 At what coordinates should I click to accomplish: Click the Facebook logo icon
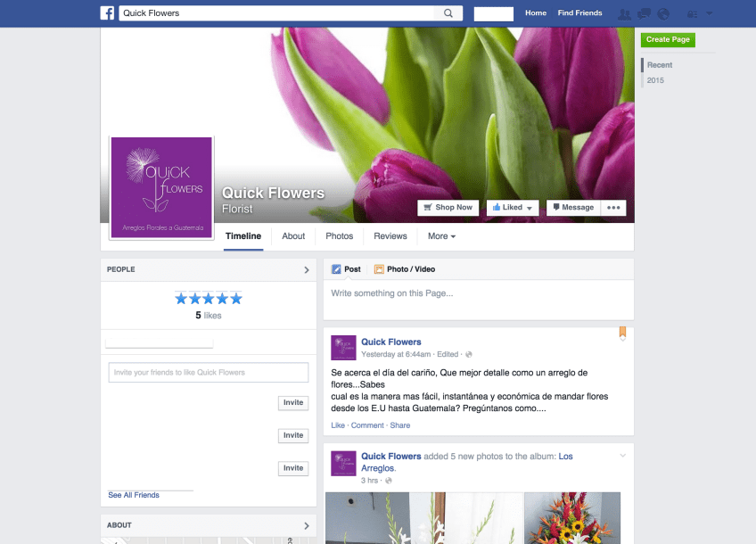(107, 13)
